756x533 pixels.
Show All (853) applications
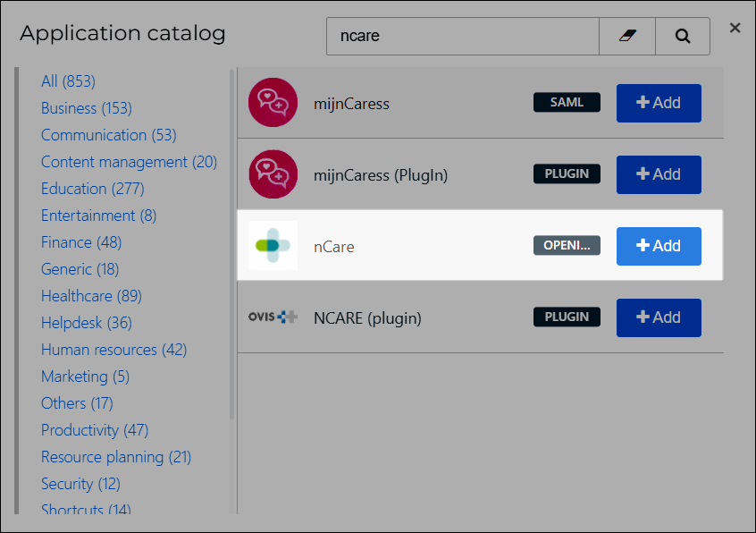pyautogui.click(x=68, y=81)
